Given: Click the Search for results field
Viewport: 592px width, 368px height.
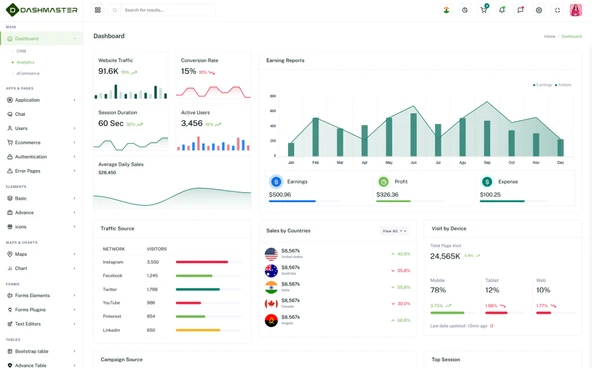Looking at the screenshot, I should pyautogui.click(x=167, y=10).
